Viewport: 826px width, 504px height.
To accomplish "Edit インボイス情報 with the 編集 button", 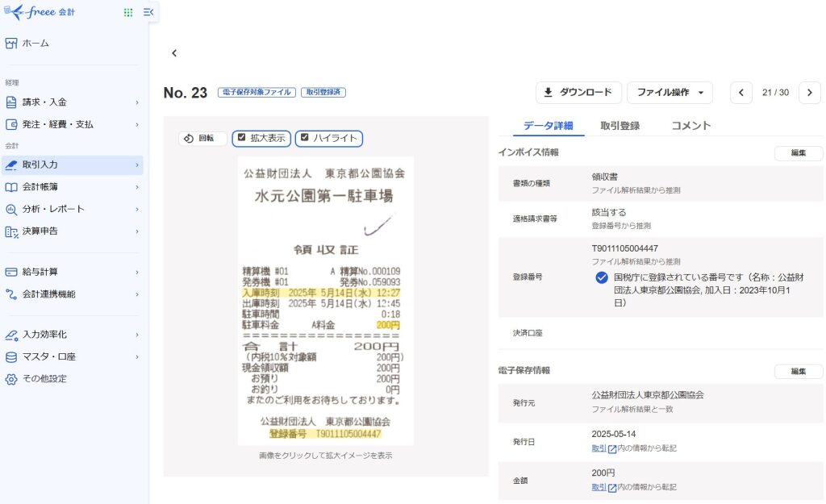I will [x=798, y=153].
